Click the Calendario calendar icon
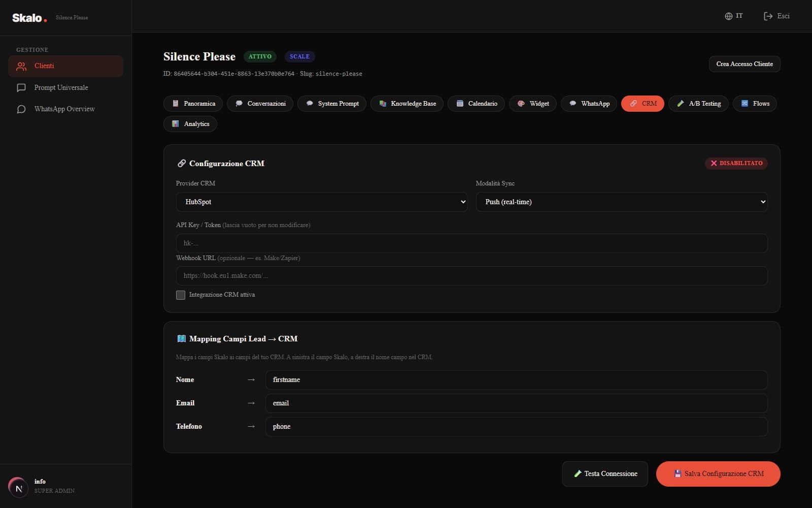The height and width of the screenshot is (508, 812). pyautogui.click(x=460, y=104)
